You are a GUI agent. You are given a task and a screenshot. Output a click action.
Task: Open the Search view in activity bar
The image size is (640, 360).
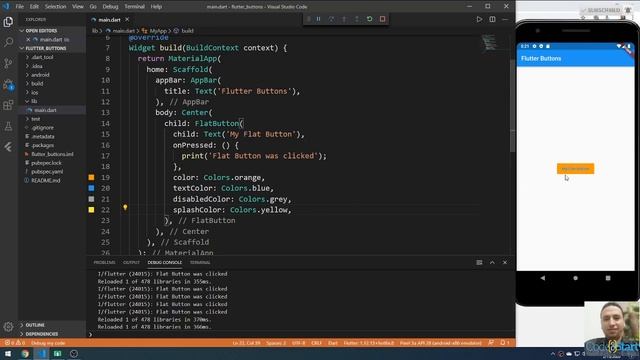point(8,42)
